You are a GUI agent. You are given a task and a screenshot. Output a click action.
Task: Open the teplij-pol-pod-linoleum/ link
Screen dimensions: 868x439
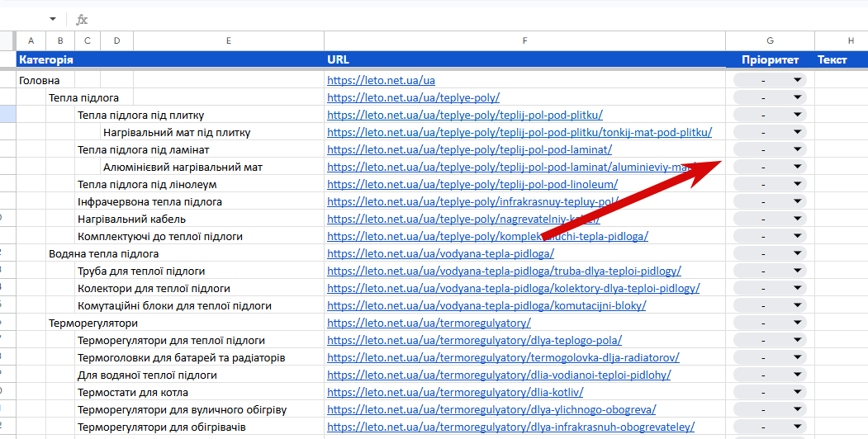pyautogui.click(x=472, y=184)
